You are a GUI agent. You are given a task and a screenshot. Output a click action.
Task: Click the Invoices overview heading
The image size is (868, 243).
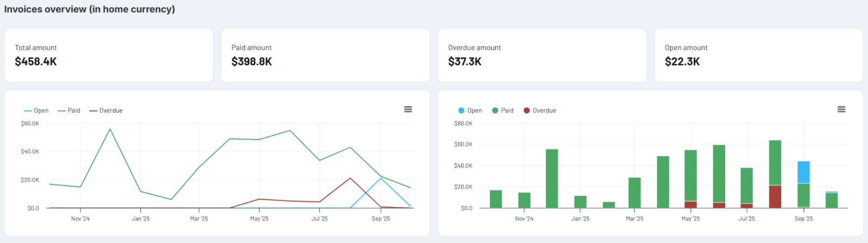pyautogui.click(x=89, y=9)
